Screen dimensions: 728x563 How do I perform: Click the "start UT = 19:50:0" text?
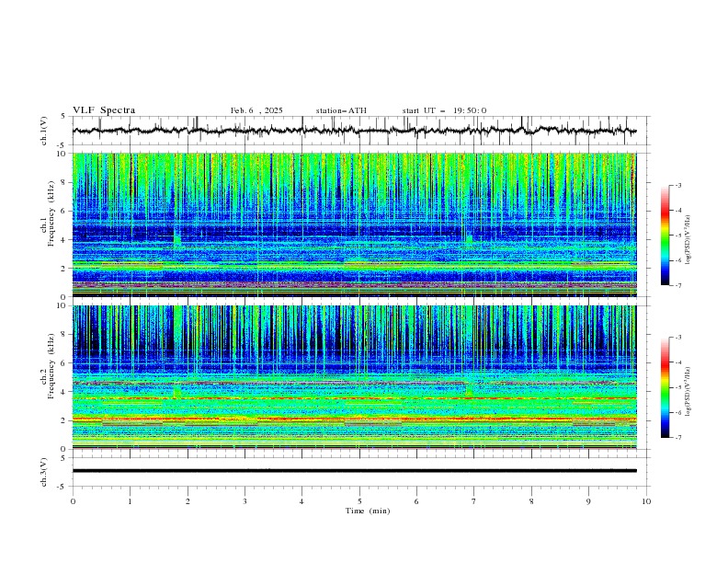click(444, 110)
